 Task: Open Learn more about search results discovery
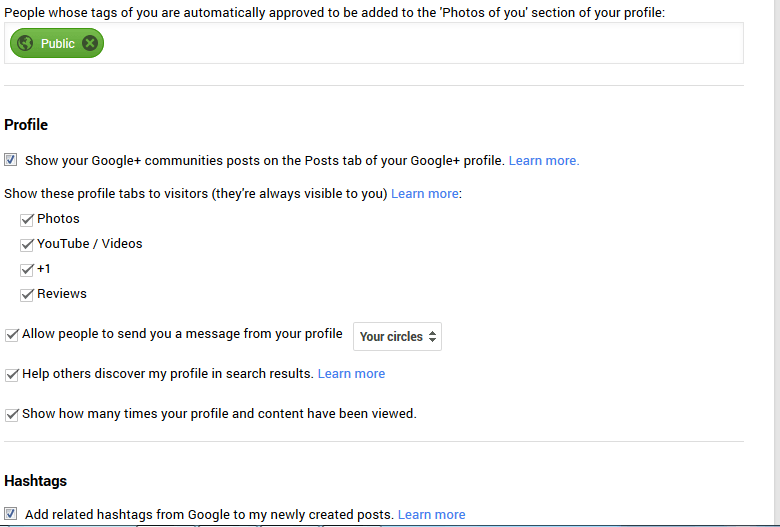click(351, 374)
